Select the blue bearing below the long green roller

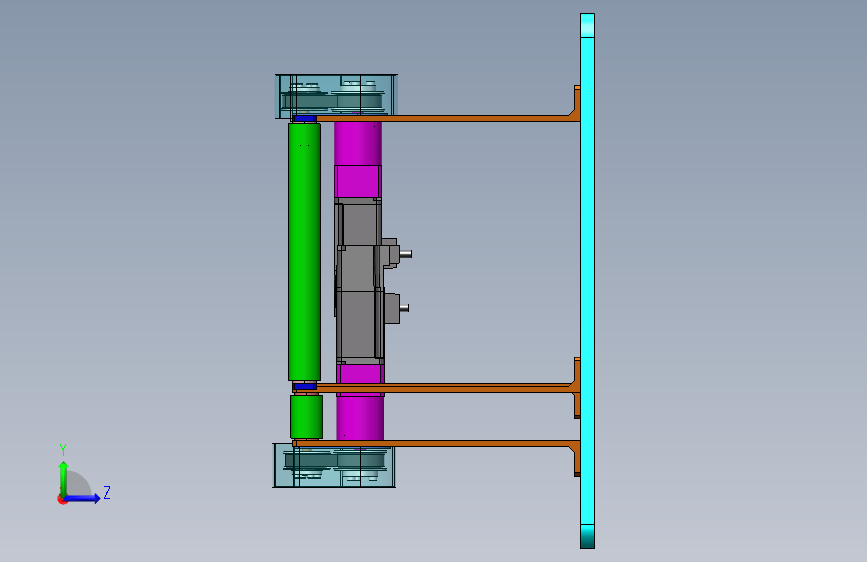pyautogui.click(x=304, y=386)
